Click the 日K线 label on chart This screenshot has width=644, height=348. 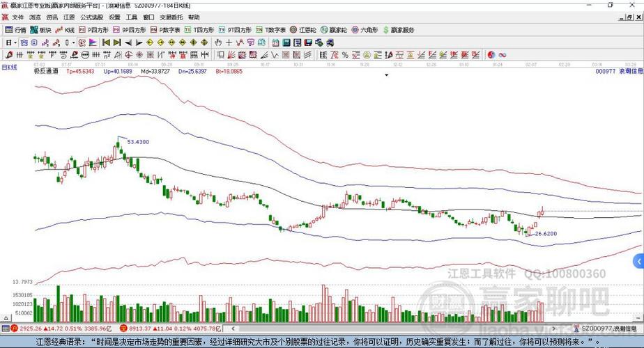point(10,67)
